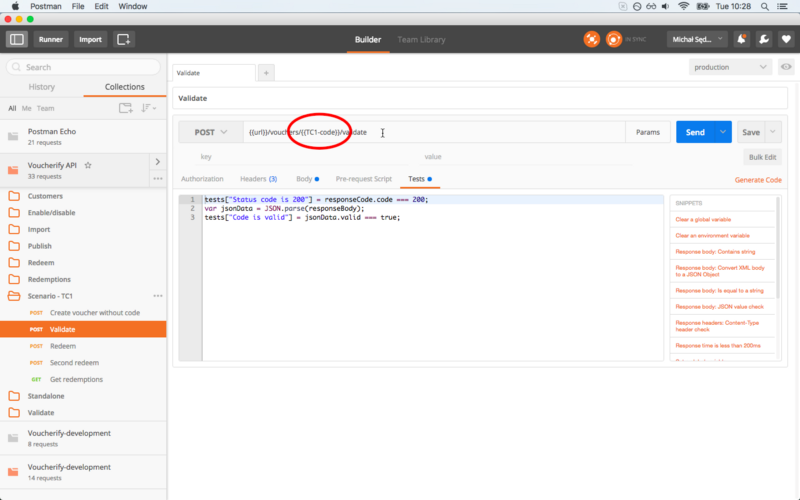Viewport: 800px width, 500px height.
Task: Switch to History tab in sidebar
Action: (x=42, y=87)
